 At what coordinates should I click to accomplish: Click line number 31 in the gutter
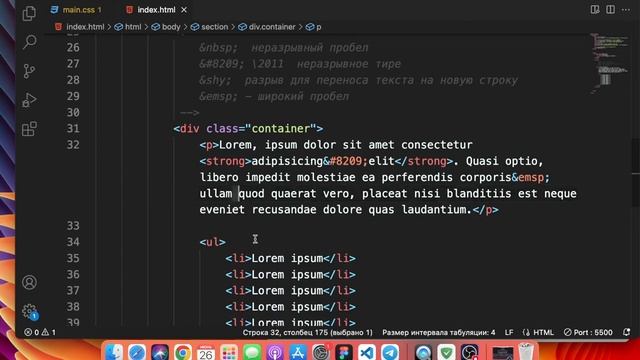[x=73, y=129]
